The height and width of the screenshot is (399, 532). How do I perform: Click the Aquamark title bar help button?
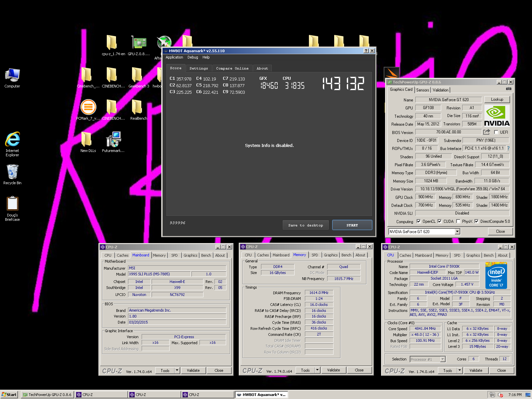click(366, 51)
